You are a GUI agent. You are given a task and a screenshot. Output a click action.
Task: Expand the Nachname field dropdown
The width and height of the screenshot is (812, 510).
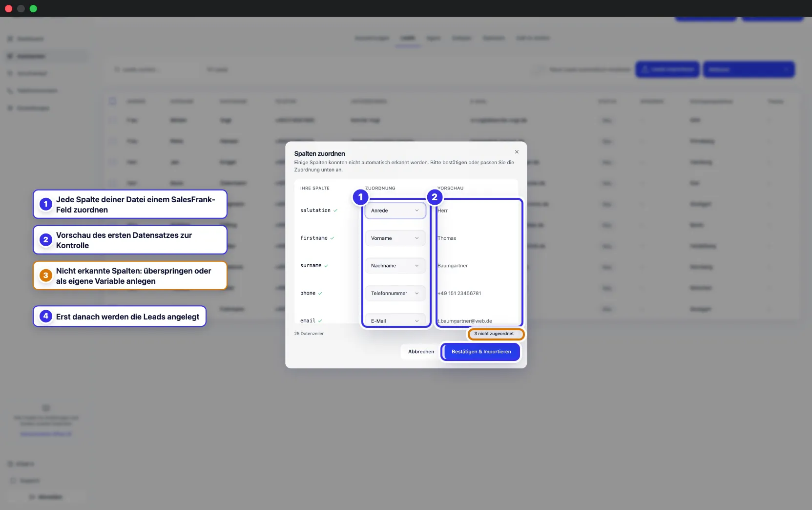(x=395, y=266)
